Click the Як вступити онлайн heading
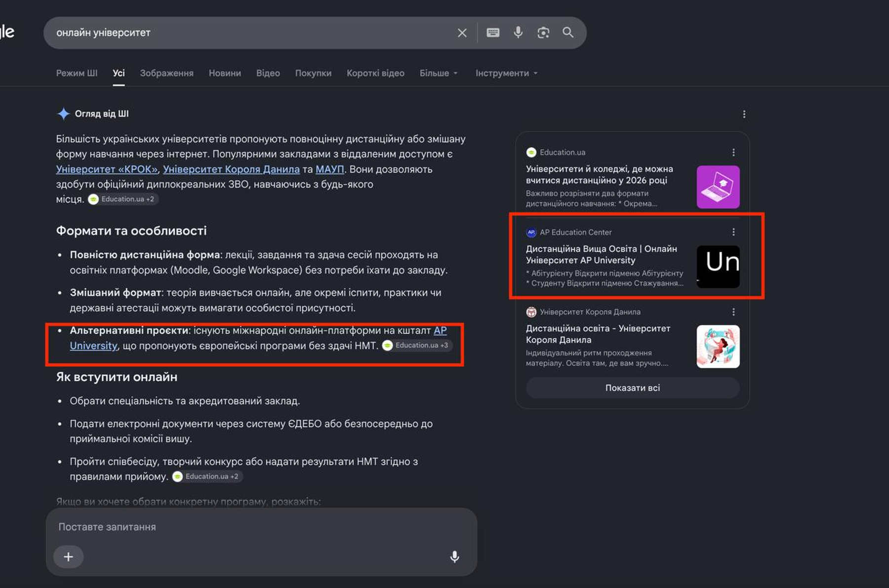889x588 pixels. click(117, 377)
